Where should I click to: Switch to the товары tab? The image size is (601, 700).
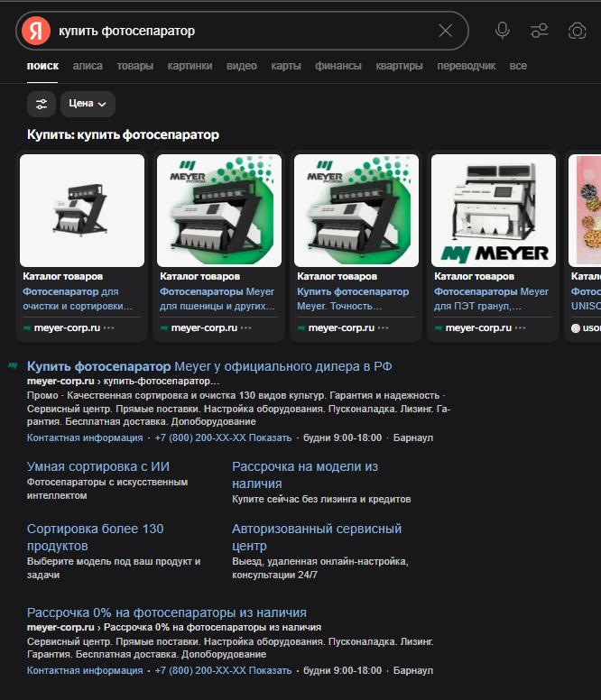pyautogui.click(x=134, y=66)
